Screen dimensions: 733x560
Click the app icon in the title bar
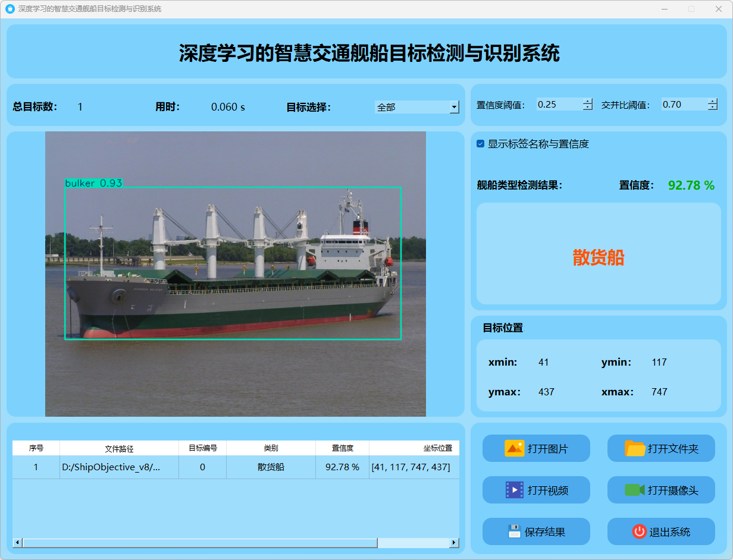click(x=10, y=9)
